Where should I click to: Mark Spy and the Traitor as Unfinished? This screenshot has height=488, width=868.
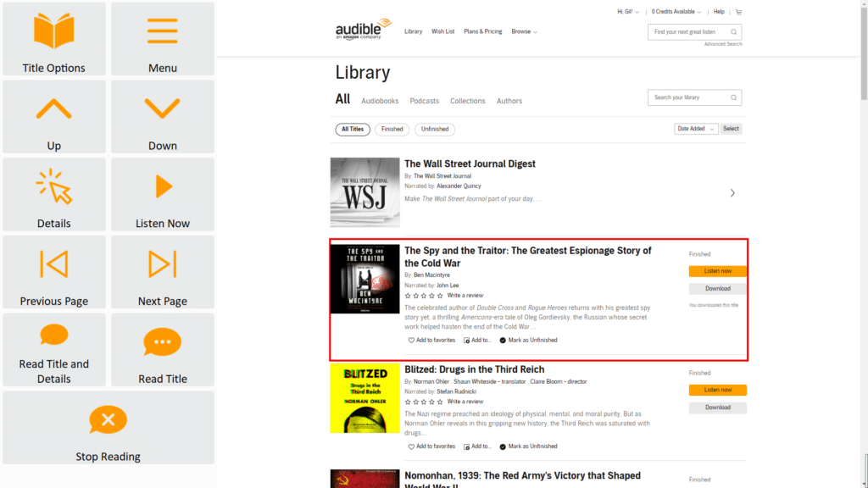click(528, 340)
